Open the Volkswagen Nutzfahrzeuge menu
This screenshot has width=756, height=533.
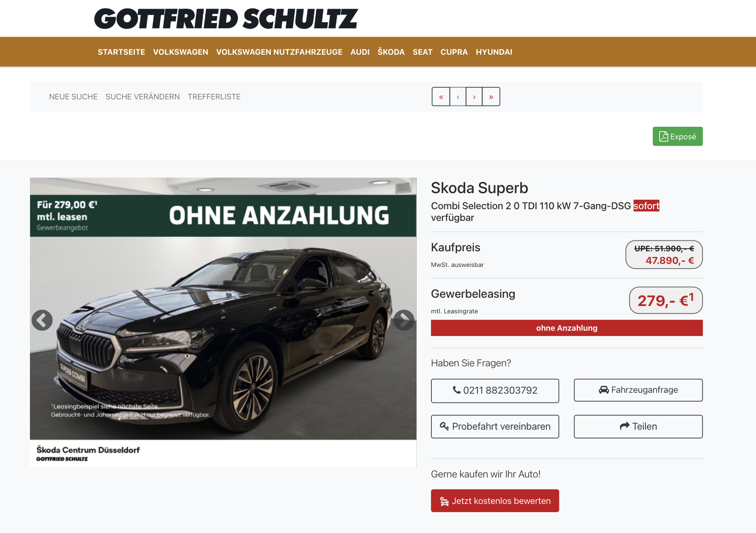(279, 52)
